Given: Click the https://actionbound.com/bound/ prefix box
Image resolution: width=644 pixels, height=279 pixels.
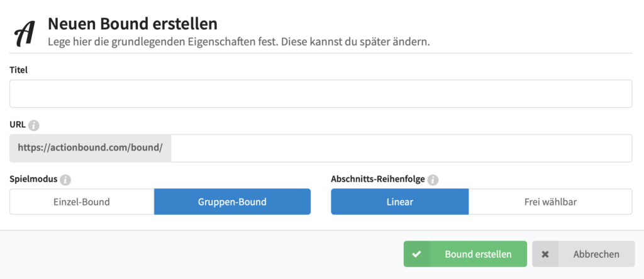Looking at the screenshot, I should pyautogui.click(x=91, y=148).
